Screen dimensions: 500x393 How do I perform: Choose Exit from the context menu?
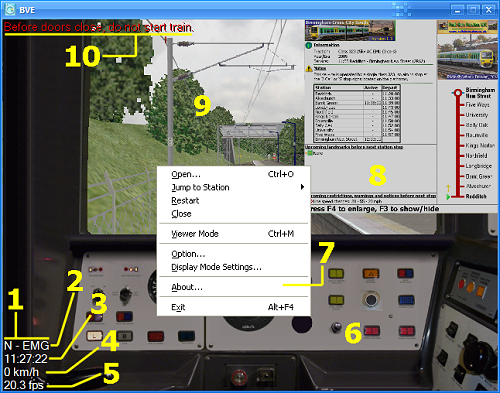click(233, 307)
